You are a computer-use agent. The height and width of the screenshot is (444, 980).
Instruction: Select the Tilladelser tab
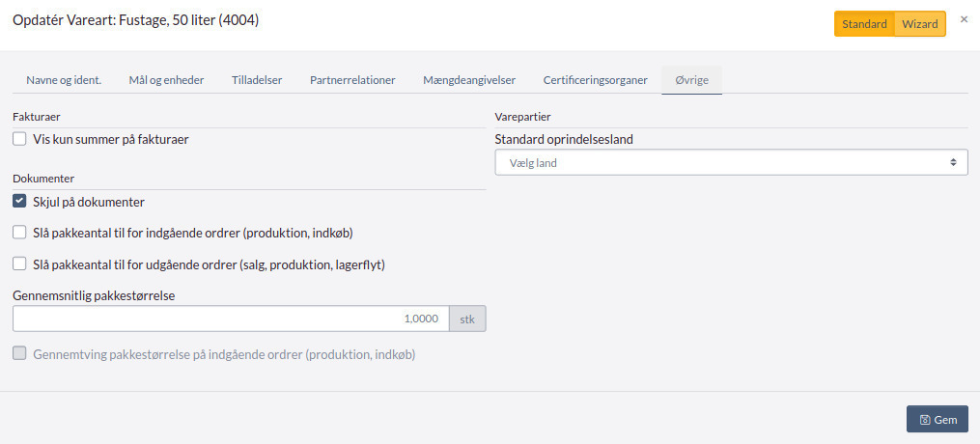pyautogui.click(x=257, y=80)
